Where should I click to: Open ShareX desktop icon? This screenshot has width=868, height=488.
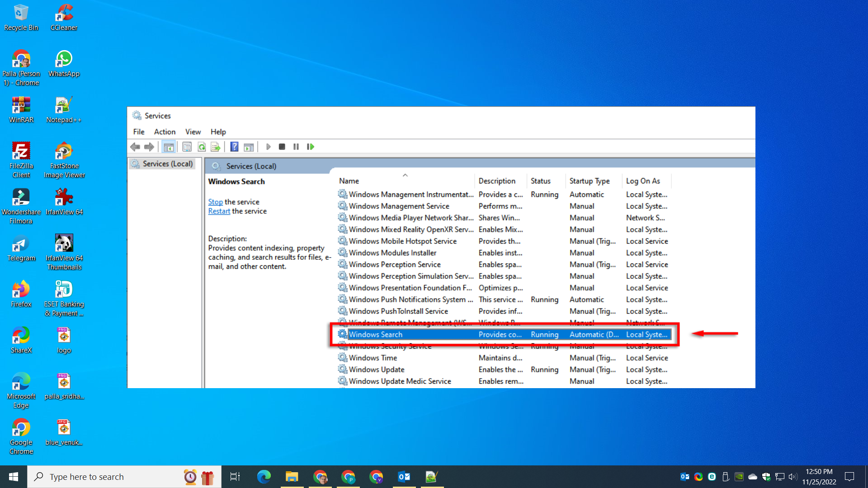(x=21, y=341)
